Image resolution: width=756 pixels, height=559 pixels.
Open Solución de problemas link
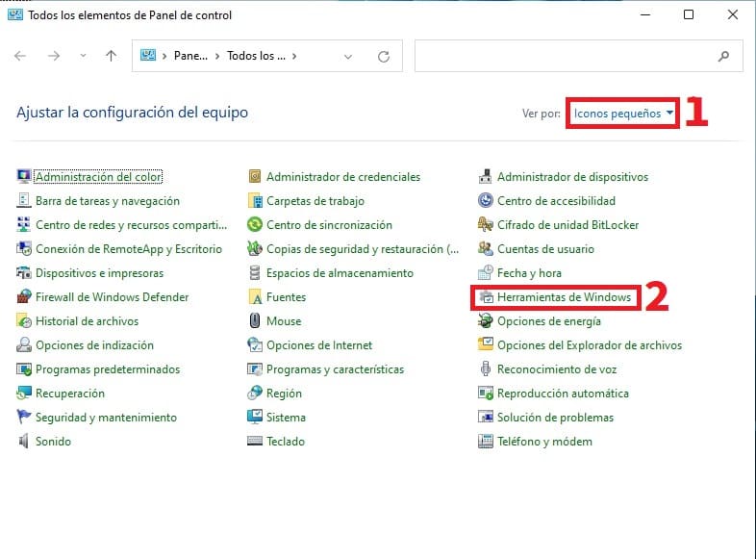click(x=555, y=418)
